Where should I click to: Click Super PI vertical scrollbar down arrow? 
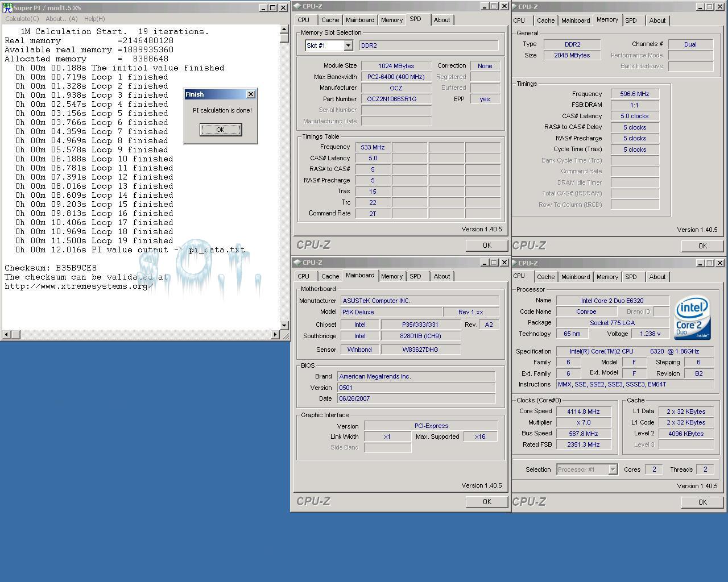click(x=284, y=325)
